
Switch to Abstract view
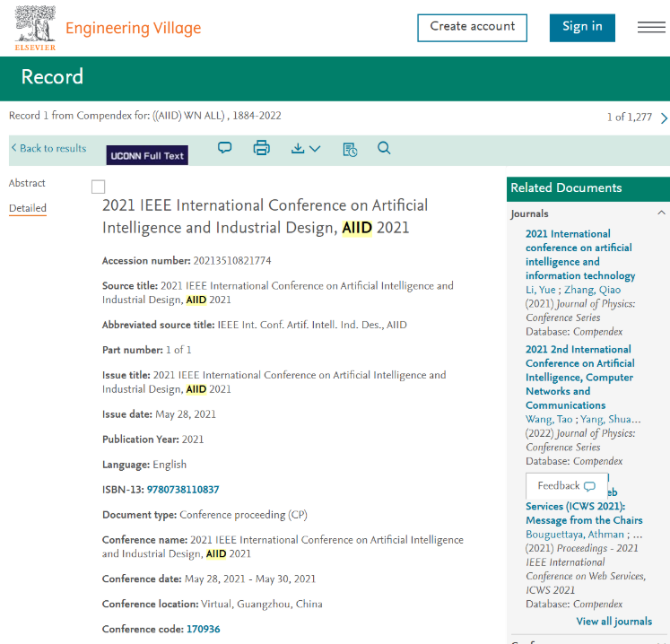tap(27, 183)
